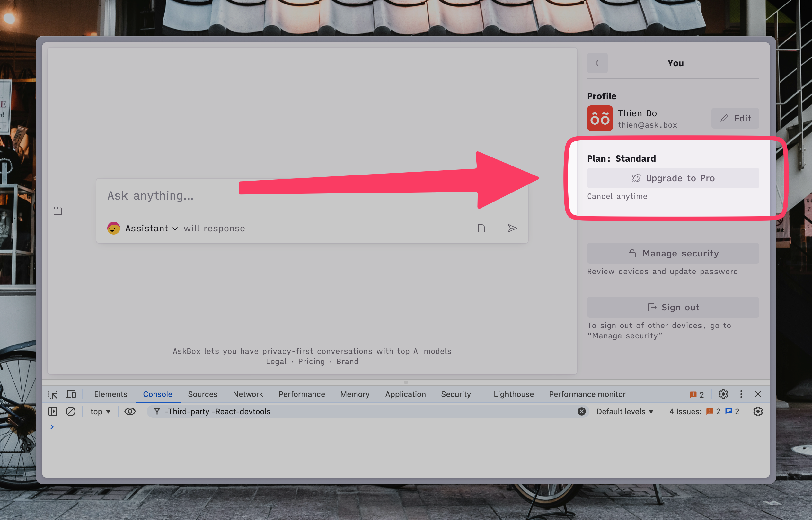Select the Security tab

pos(455,394)
